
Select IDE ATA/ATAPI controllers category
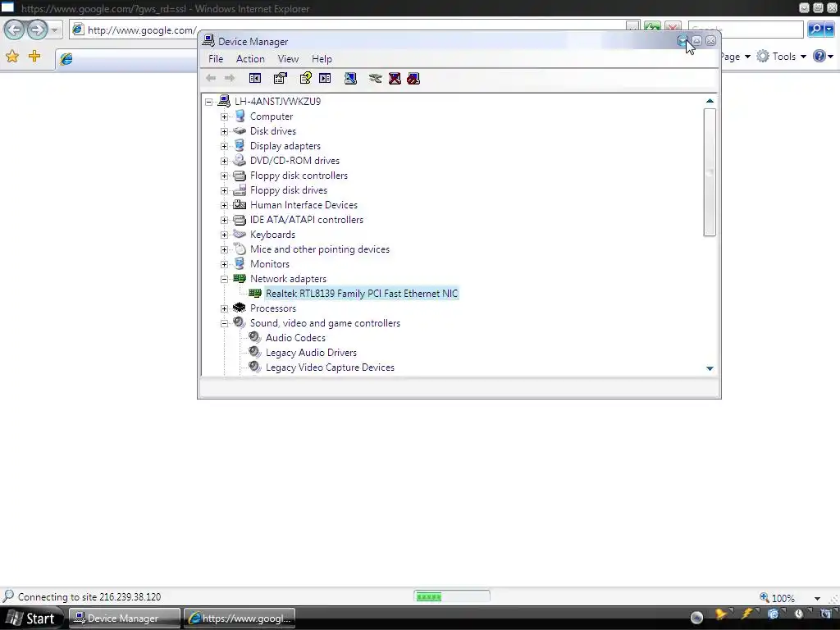click(307, 220)
